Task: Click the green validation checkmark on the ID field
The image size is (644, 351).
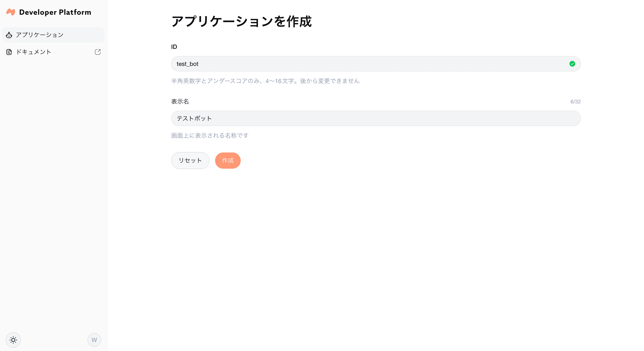Action: 573,64
